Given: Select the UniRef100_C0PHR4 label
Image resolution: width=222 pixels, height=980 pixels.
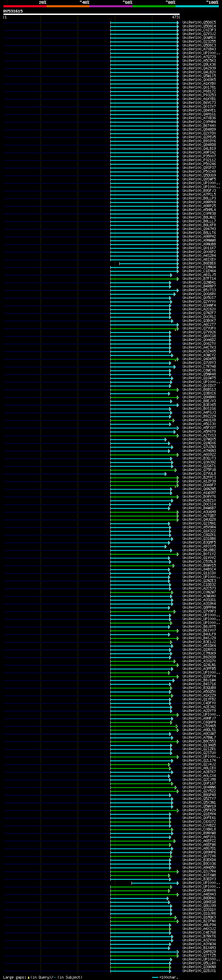Looking at the screenshot, I should pos(199,122).
